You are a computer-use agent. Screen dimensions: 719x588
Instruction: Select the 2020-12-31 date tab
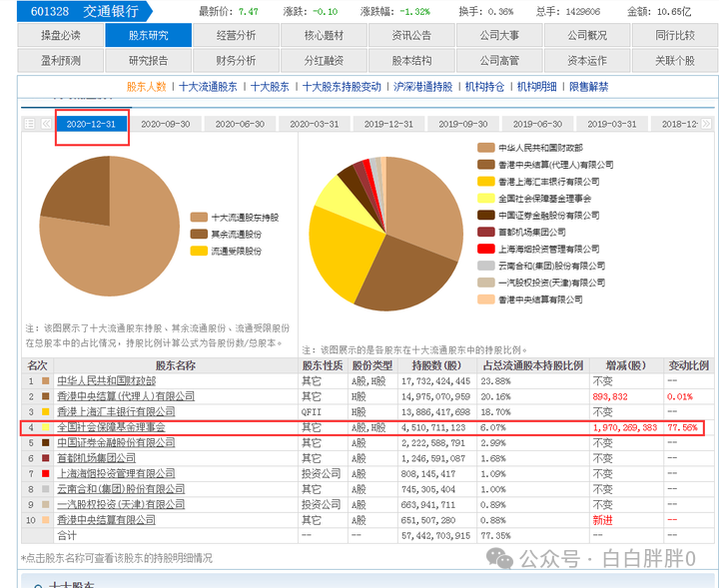click(91, 124)
